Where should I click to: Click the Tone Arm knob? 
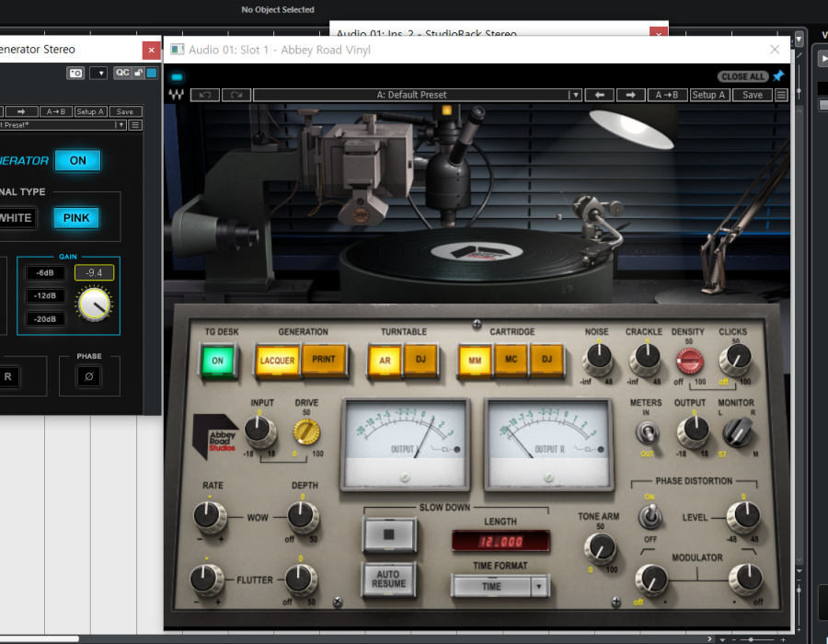(601, 547)
